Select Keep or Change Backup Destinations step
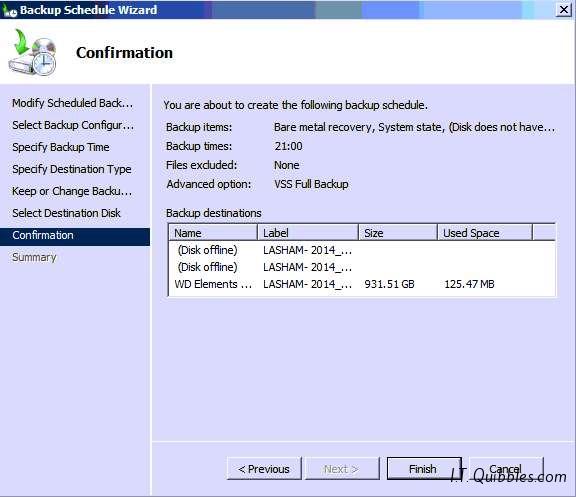576x497 pixels. 72,191
